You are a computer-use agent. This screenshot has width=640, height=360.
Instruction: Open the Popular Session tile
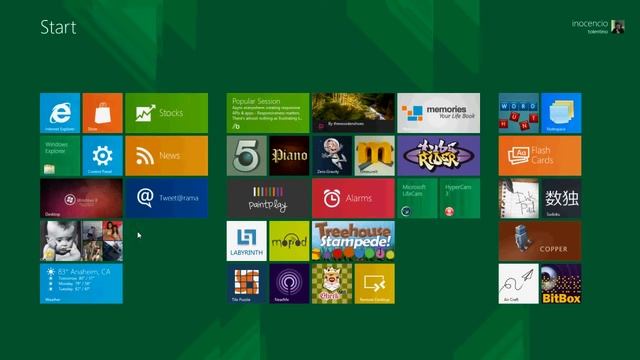tap(268, 113)
